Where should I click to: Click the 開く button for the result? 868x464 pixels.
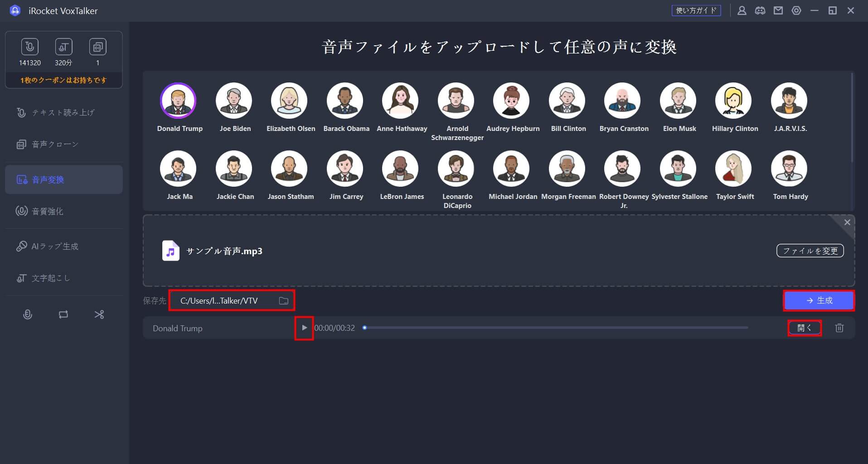805,328
